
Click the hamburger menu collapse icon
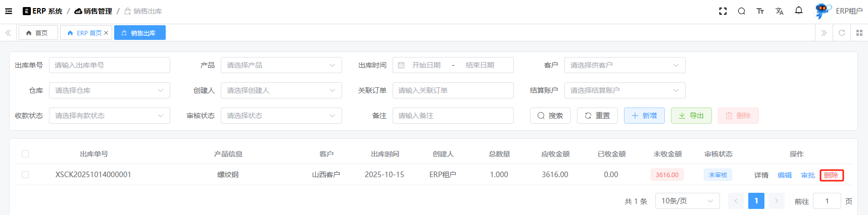(x=9, y=11)
